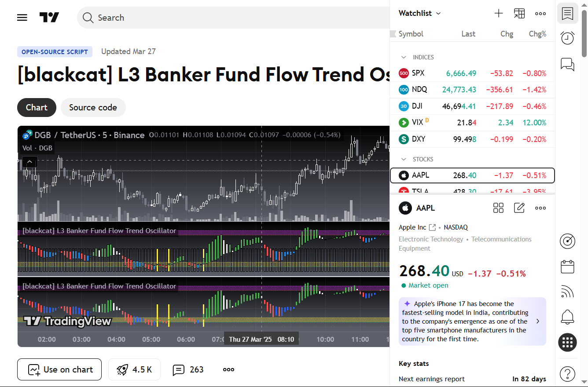Expand Apple iPhone 17 news card arrow
Screen dimensions: 588x387
(x=537, y=321)
